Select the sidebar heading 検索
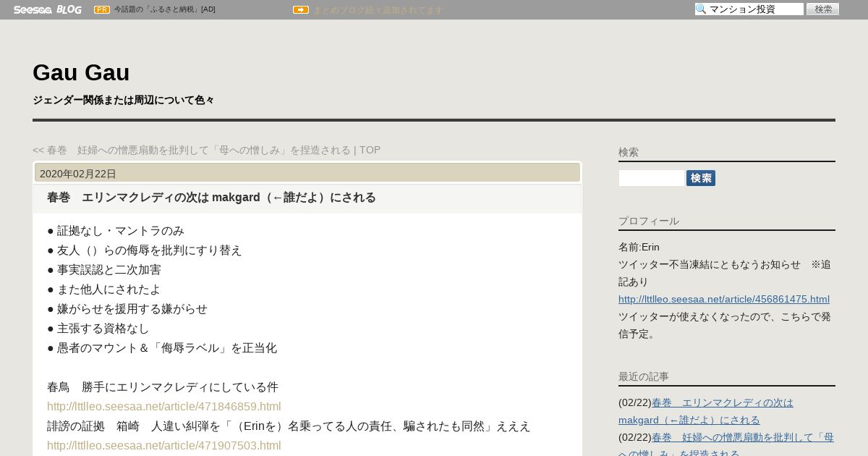The image size is (868, 456). tap(629, 152)
